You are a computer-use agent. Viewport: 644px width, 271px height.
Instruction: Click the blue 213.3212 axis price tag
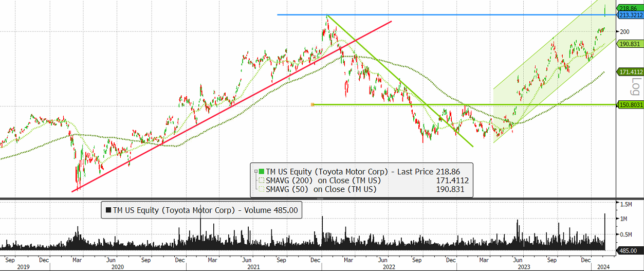click(630, 15)
